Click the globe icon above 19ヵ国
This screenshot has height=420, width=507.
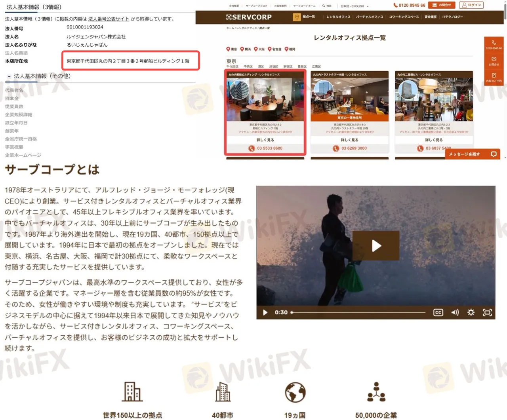(x=295, y=392)
